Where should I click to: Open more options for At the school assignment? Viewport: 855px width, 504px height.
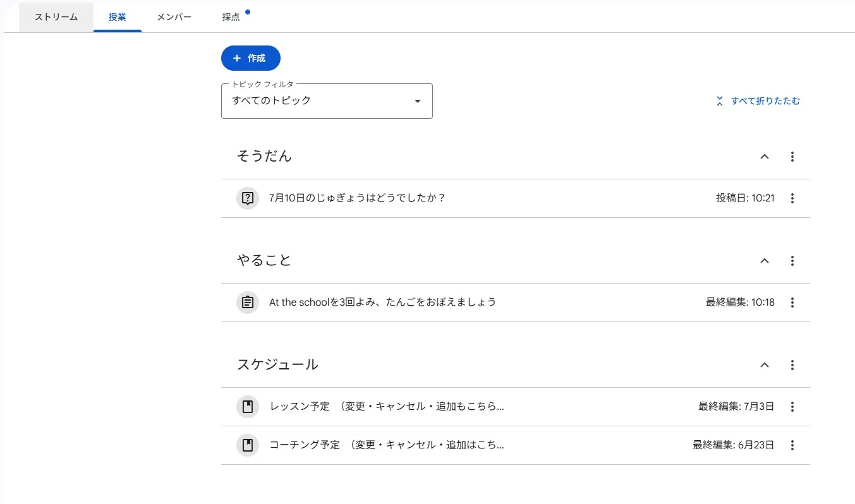click(792, 303)
